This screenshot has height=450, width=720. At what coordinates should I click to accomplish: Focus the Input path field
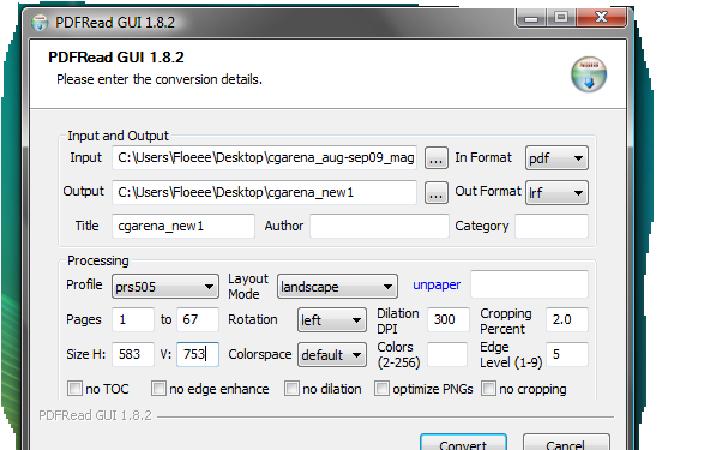click(x=264, y=158)
